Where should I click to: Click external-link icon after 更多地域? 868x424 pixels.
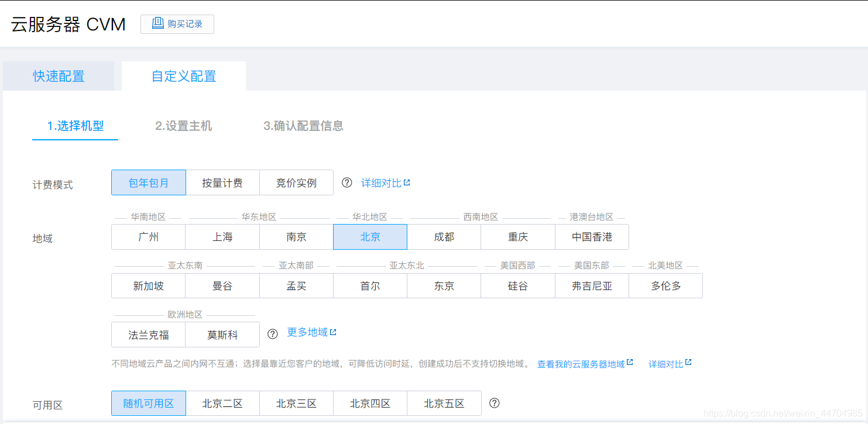333,332
